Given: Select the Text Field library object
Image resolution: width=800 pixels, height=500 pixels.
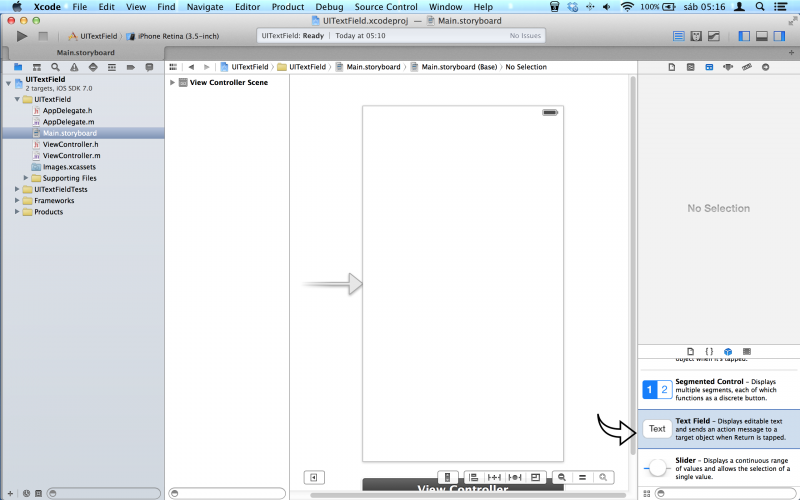Looking at the screenshot, I should (719, 429).
